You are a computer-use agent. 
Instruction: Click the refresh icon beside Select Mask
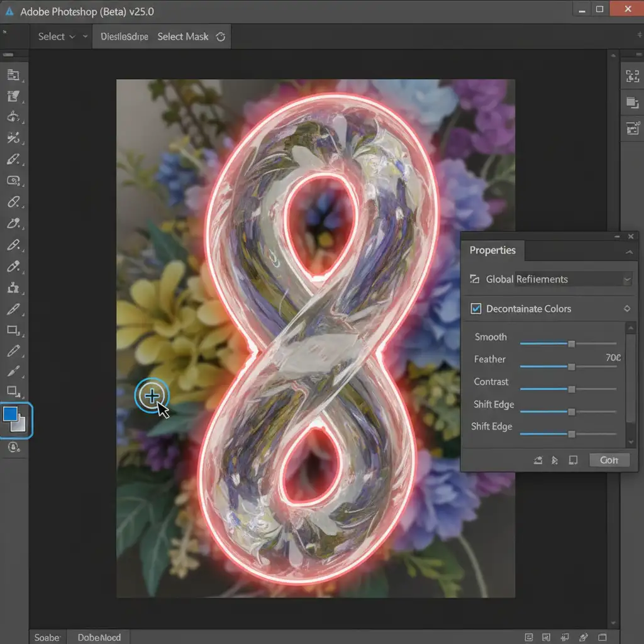tap(221, 37)
